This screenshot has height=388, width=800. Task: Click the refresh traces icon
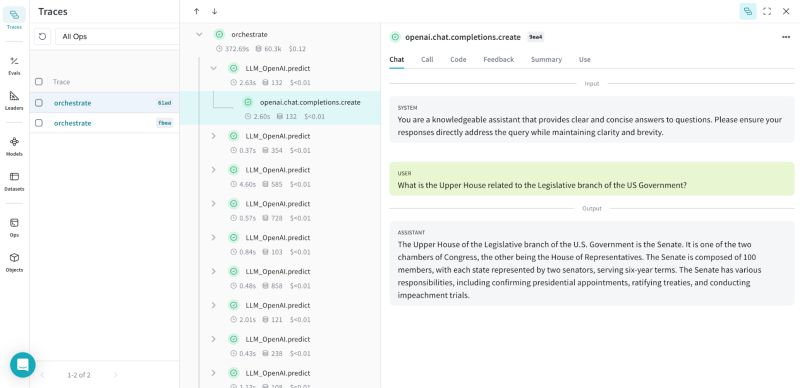pyautogui.click(x=43, y=37)
